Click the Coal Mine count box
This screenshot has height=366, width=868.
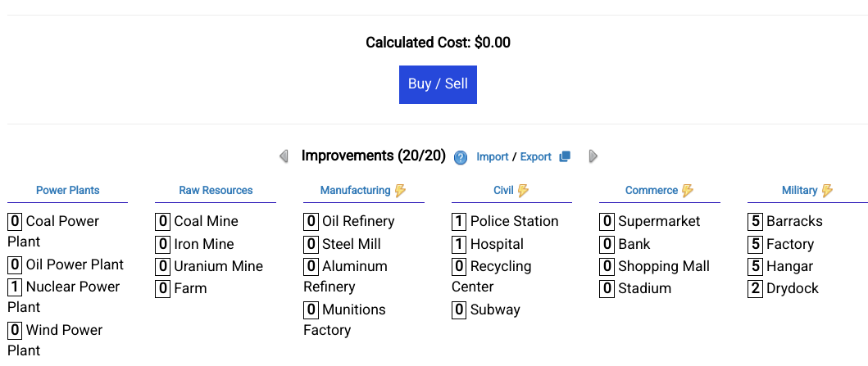click(163, 222)
